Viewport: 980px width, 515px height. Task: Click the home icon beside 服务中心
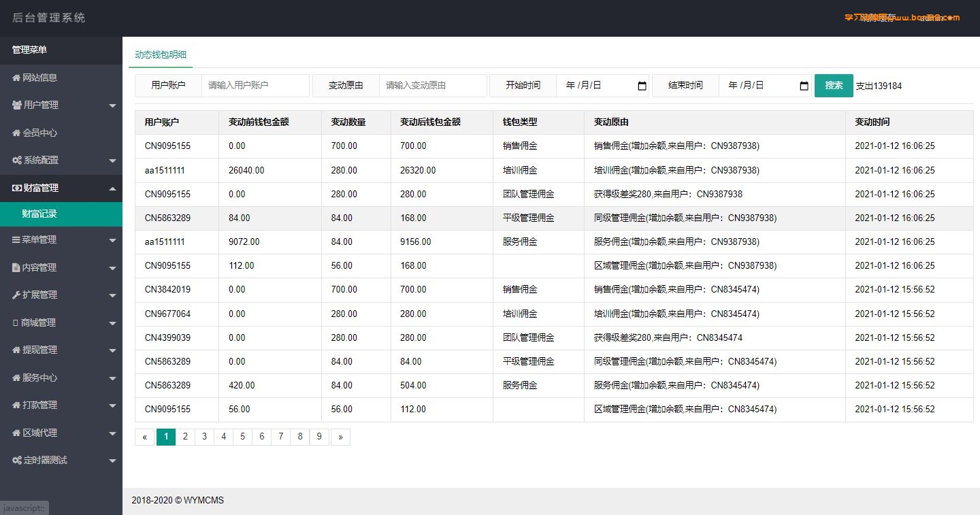16,378
